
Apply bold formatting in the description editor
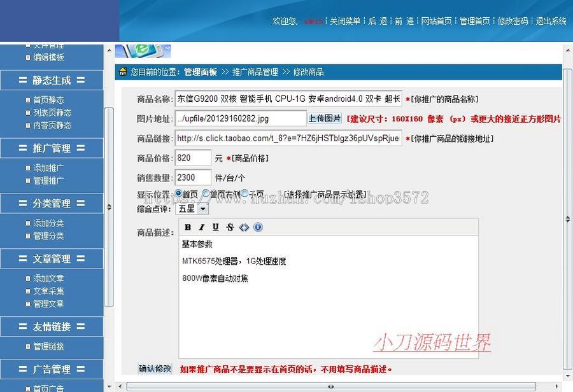click(188, 227)
